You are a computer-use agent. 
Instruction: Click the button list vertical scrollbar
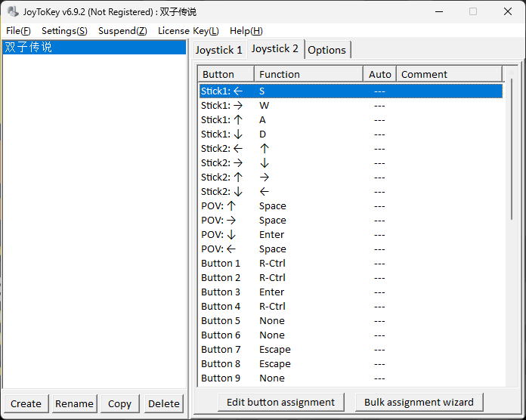[512, 227]
